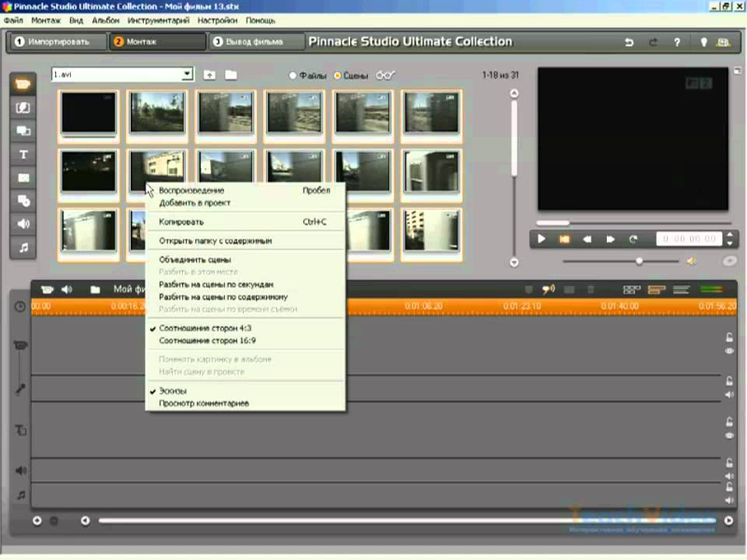Click the 0.01:40.00 marker on timescale
This screenshot has height=560, width=747.
point(619,306)
